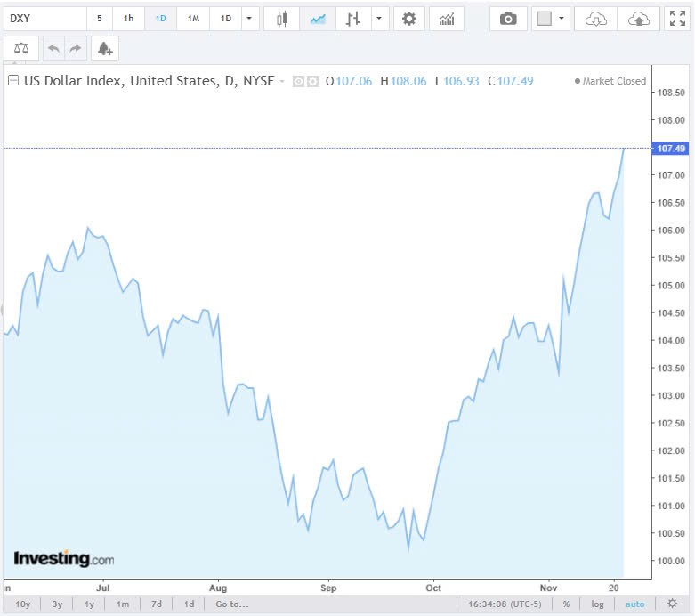Toggle the log scale option
Screen dimensions: 695x616
[597, 604]
